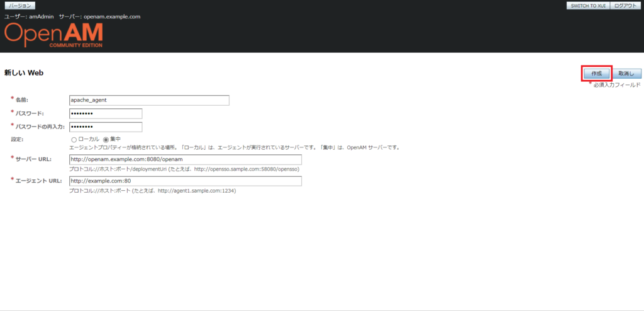
Task: Click the 設定: label
Action: point(17,140)
